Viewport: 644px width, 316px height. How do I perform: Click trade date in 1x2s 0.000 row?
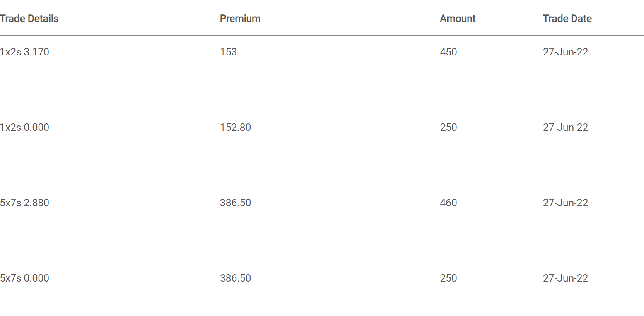566,128
